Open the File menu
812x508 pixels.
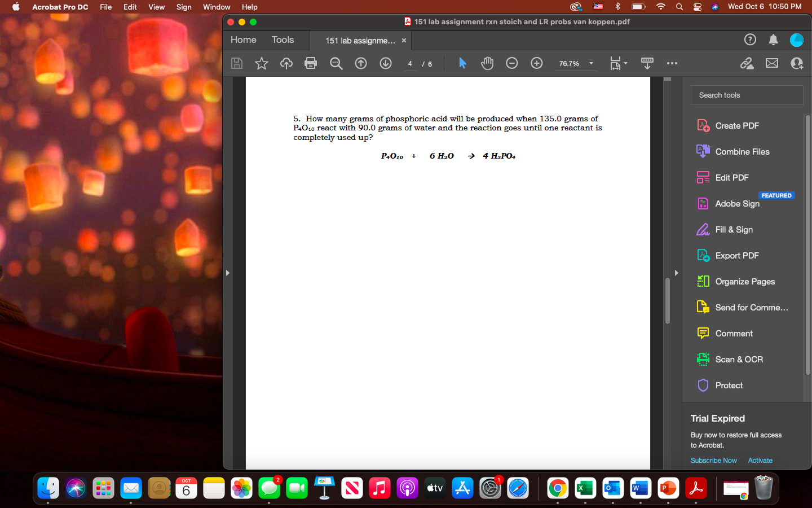click(105, 7)
